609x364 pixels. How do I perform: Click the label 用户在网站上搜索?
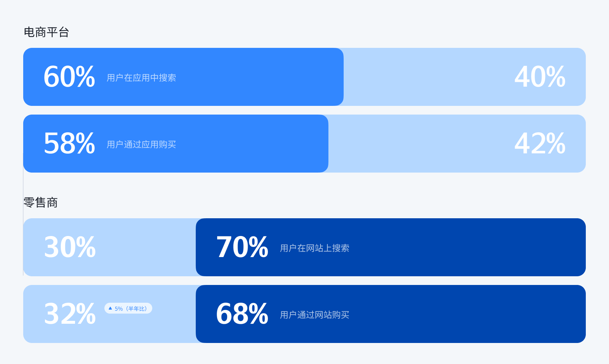[315, 248]
